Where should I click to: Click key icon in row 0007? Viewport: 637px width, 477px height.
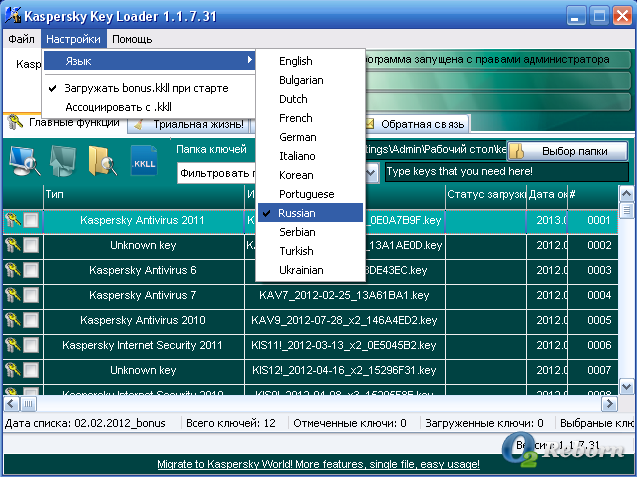13,370
